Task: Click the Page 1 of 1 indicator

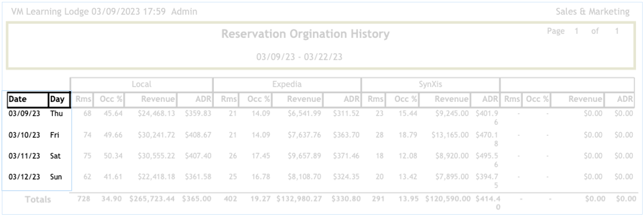Action: pos(583,31)
